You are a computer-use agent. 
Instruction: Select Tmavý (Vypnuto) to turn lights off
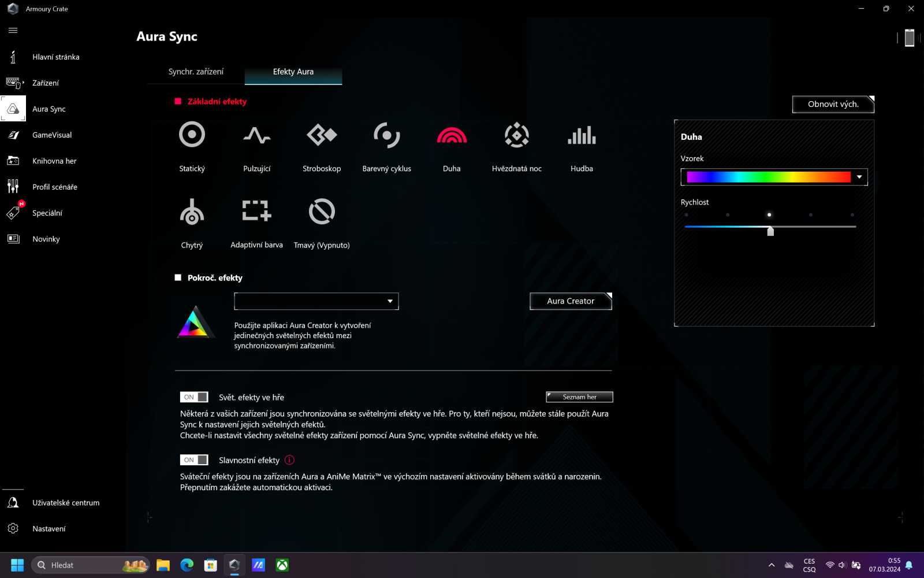[322, 212]
